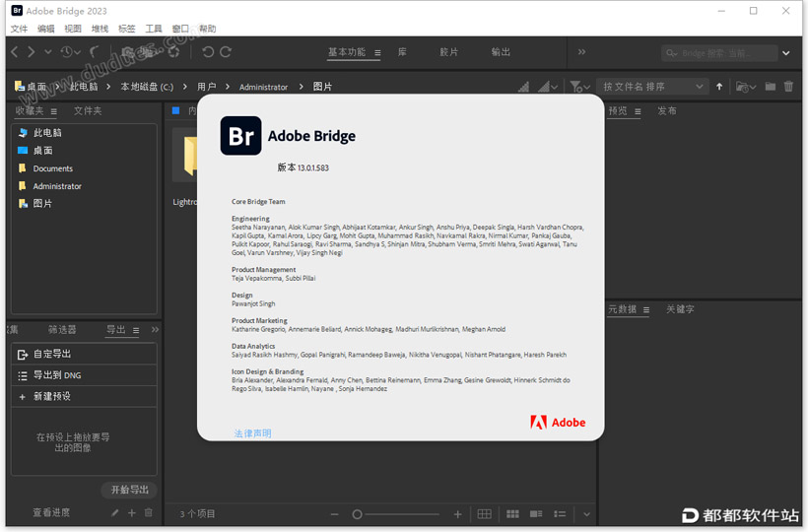Switch to the 筛选器 panel tab
This screenshot has height=532, width=808.
pos(62,330)
